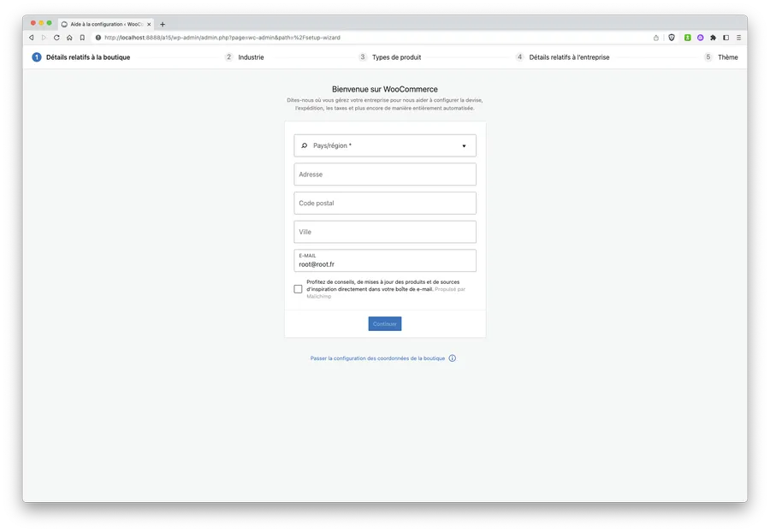Go to step 1 Détails relatifs à la boutique
Viewport: 770px width, 532px height.
81,57
